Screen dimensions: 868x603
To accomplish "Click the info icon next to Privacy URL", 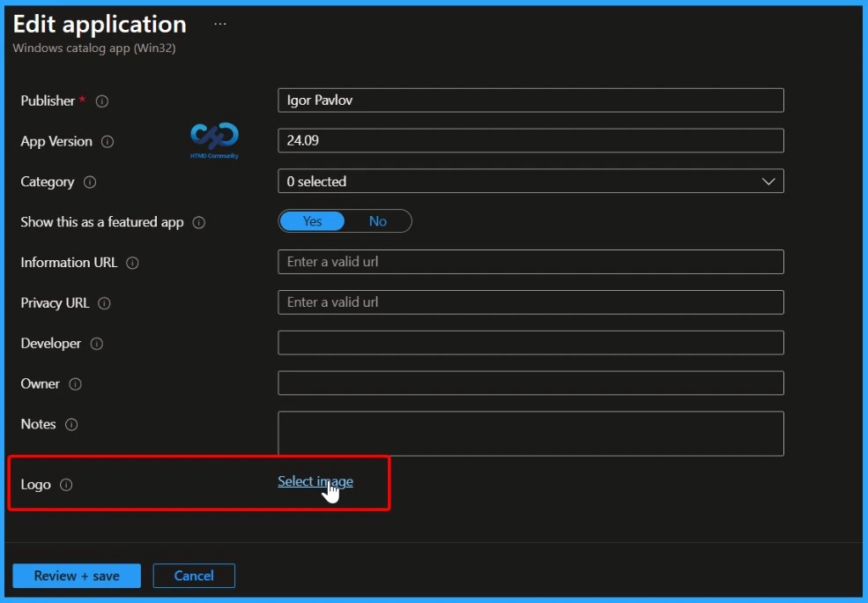I will pos(105,302).
